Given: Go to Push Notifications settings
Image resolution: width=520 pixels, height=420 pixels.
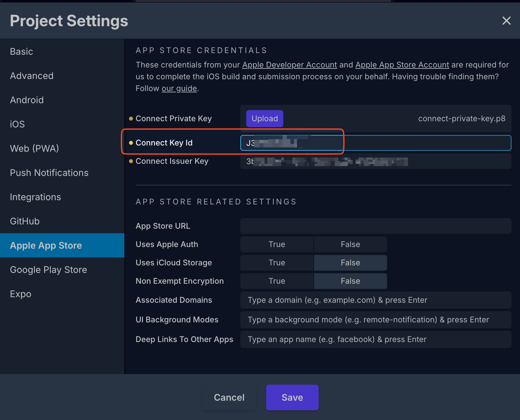Looking at the screenshot, I should point(49,173).
